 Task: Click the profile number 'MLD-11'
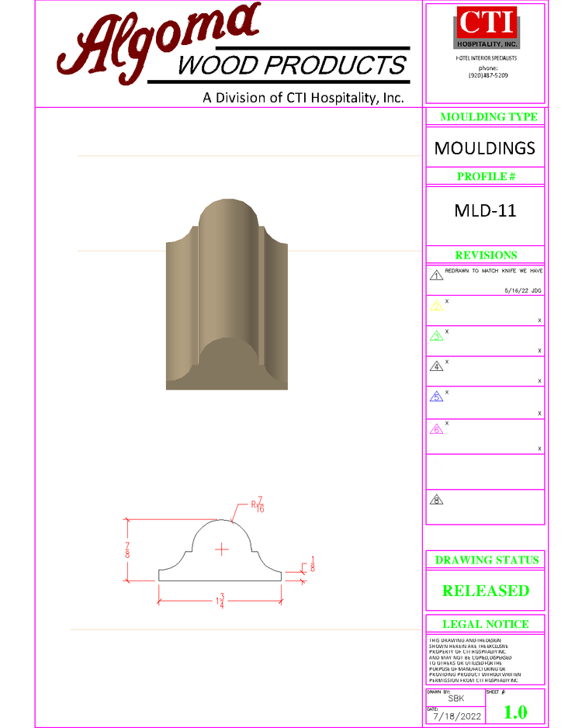[x=485, y=211]
